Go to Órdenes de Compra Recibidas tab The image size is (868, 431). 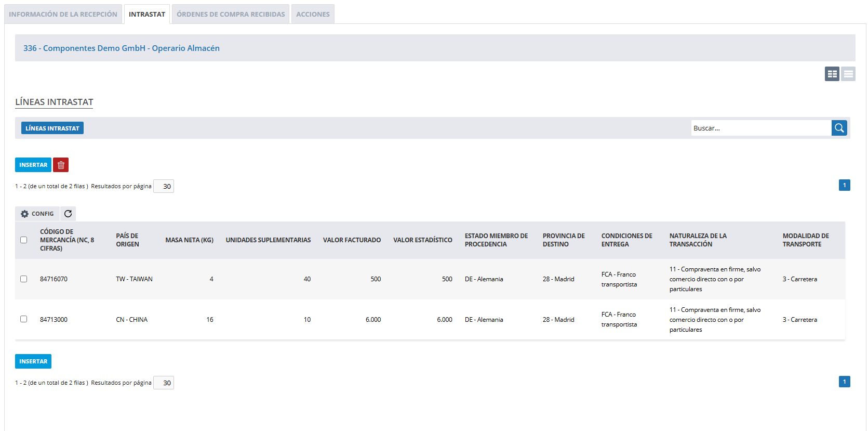coord(231,14)
